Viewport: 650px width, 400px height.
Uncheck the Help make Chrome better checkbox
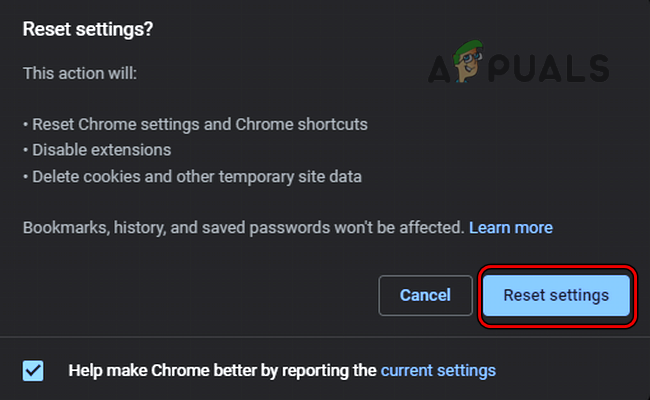(33, 371)
